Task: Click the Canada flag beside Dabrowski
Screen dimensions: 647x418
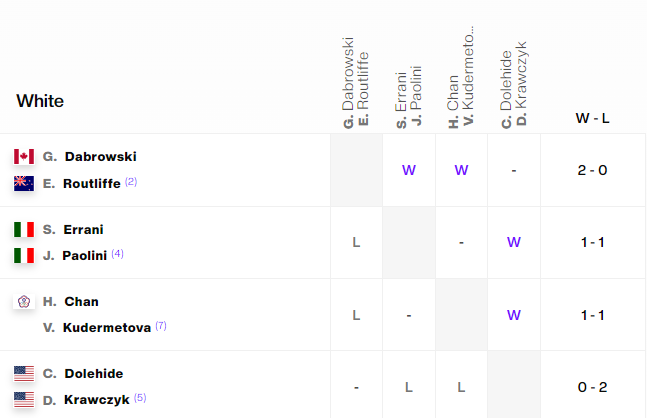Action: coord(24,156)
